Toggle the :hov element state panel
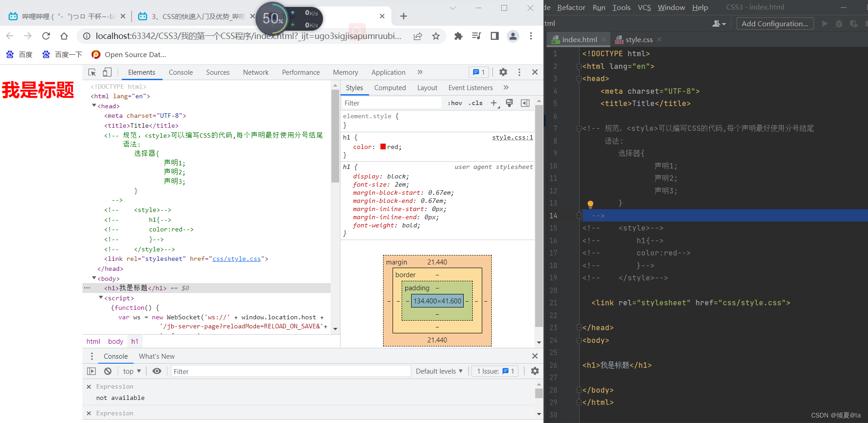 point(455,103)
